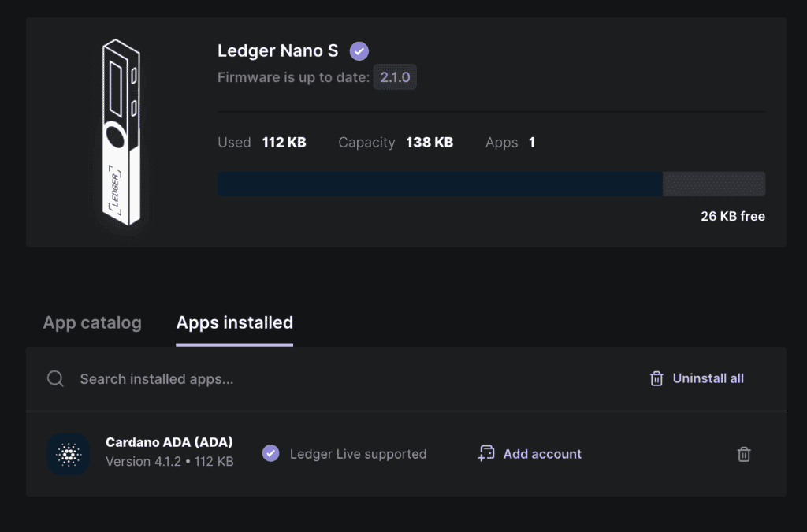Select the Apps installed tab
The height and width of the screenshot is (532, 807).
(x=234, y=322)
